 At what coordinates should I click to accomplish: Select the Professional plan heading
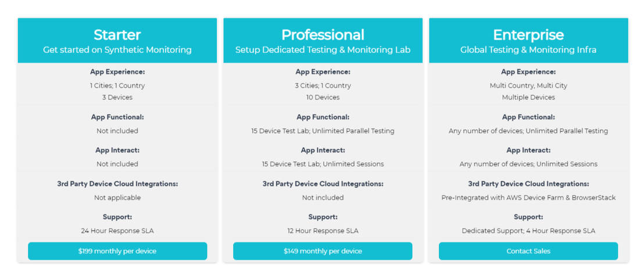tap(323, 35)
